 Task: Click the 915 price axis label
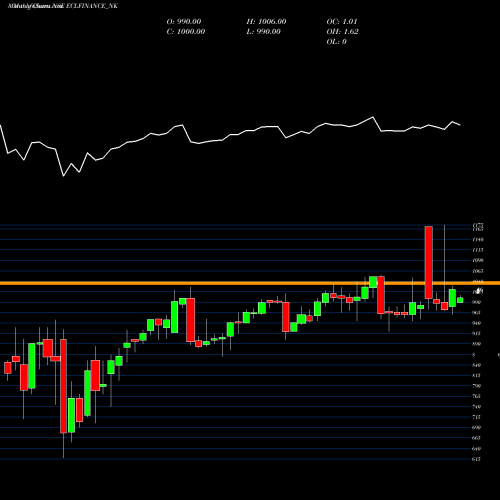click(x=477, y=333)
